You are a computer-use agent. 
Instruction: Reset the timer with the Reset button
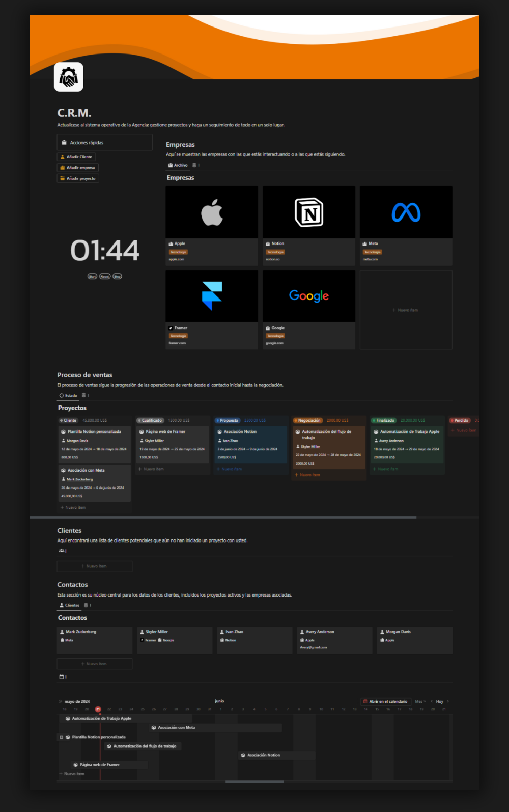pyautogui.click(x=105, y=276)
